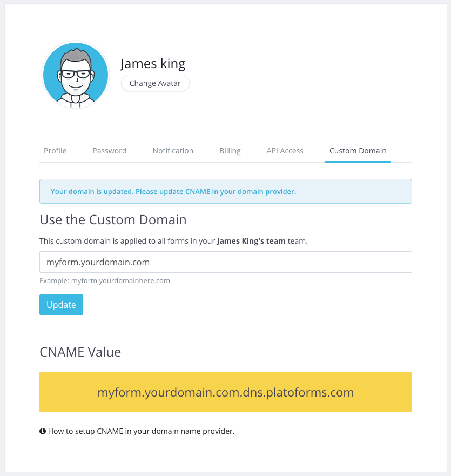
Task: Open the Password tab
Action: [x=110, y=151]
